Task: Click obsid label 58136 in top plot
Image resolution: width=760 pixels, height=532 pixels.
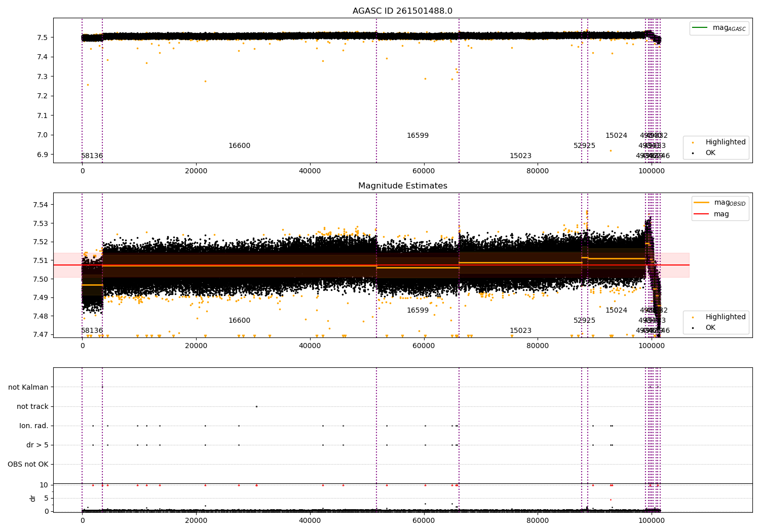Action: (x=92, y=156)
